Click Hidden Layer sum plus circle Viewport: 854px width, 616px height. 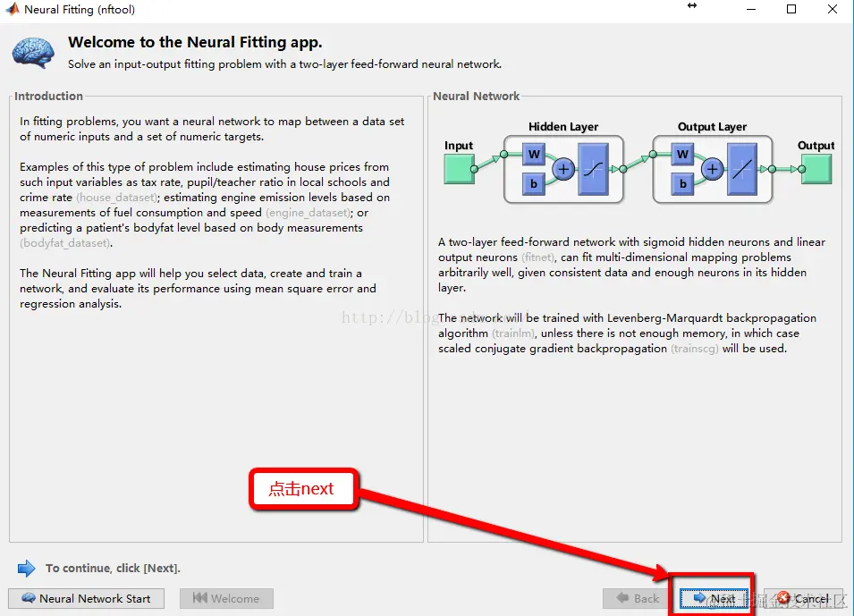click(x=563, y=169)
